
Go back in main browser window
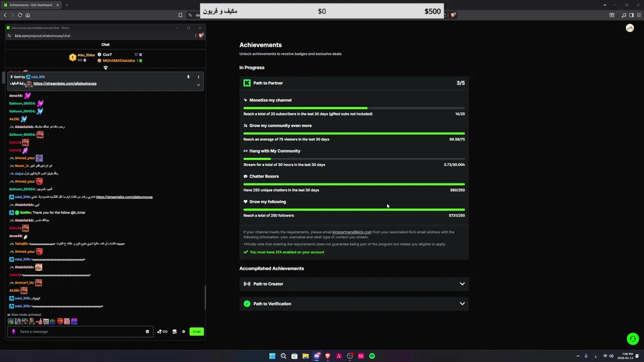click(x=5, y=15)
